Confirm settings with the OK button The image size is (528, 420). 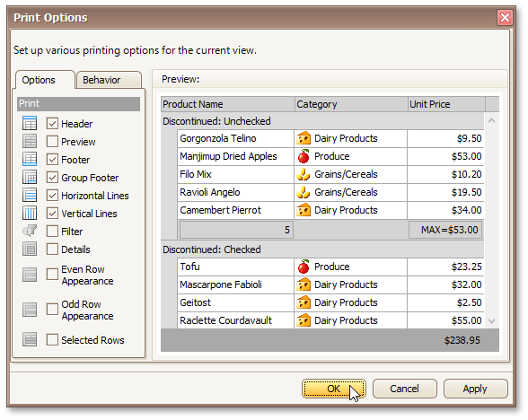[334, 389]
